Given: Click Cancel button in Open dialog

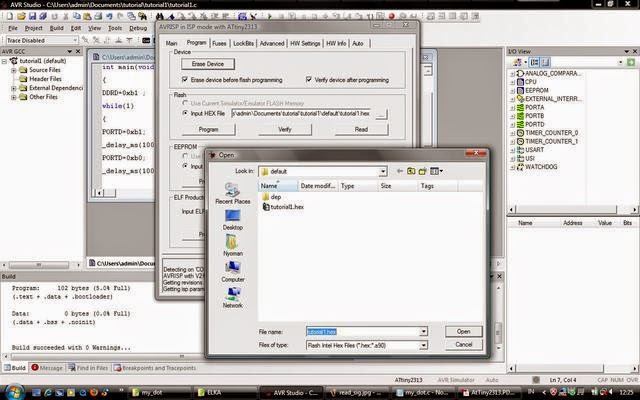Looking at the screenshot, I should point(463,344).
